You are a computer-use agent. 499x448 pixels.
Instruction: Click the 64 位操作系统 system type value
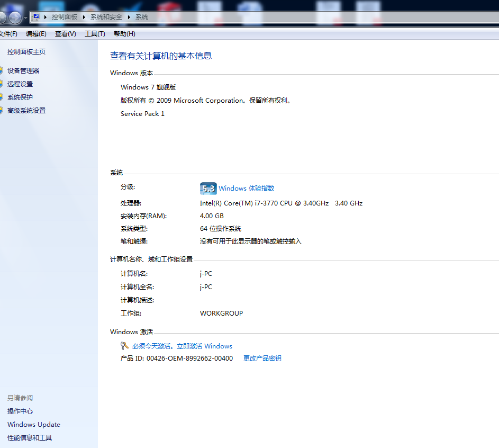pyautogui.click(x=221, y=229)
